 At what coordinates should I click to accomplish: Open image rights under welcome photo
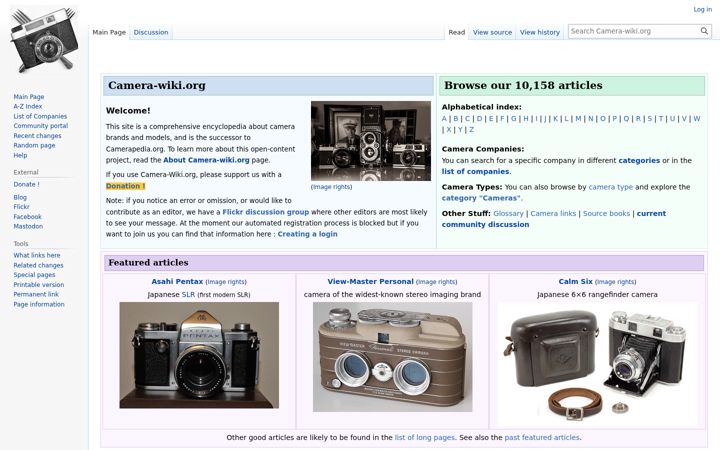(x=332, y=187)
